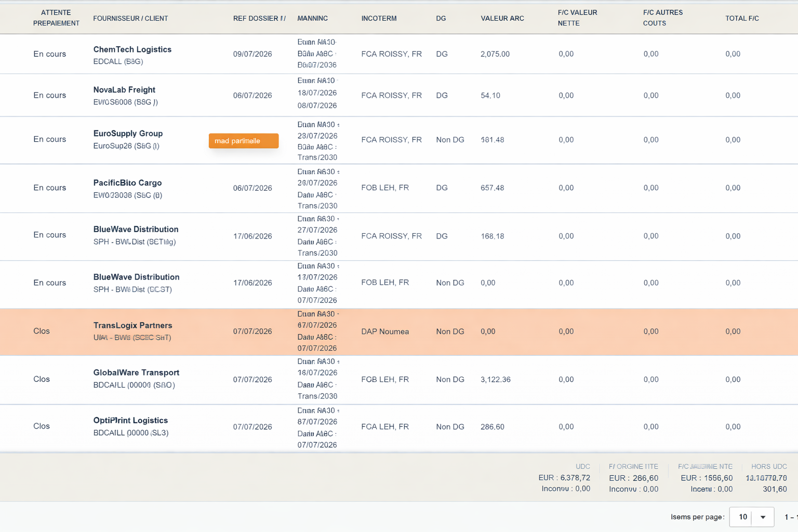Viewport: 798px width, 532px height.
Task: Click the DAP Noumea incoterm cell
Action: 385,331
